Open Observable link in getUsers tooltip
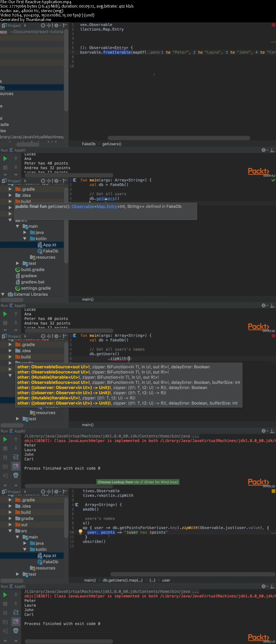Screen dimensions: 276x644 coord(83,206)
